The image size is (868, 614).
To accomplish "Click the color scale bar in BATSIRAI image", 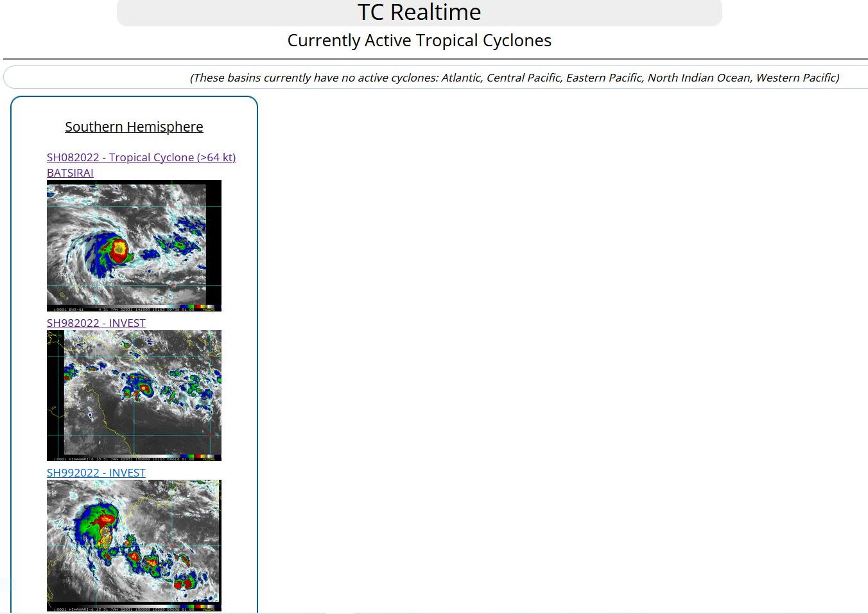I will tap(196, 308).
